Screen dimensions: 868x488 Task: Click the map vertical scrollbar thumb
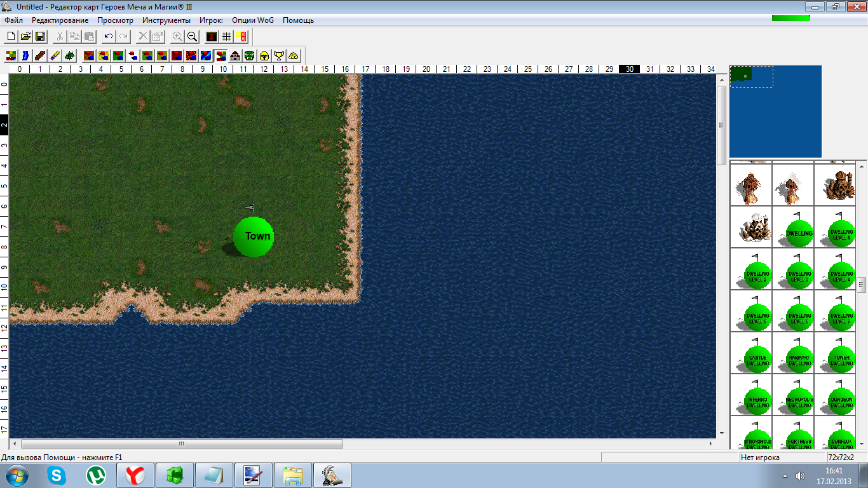click(x=721, y=125)
